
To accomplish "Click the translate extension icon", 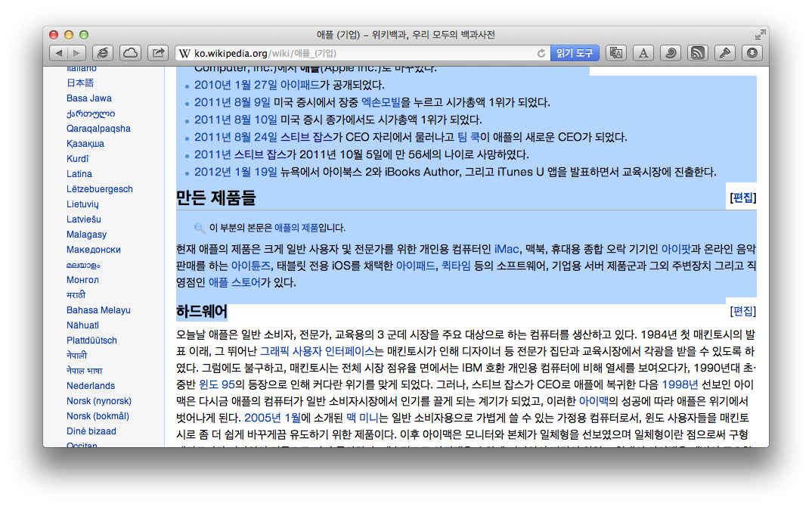I will click(x=615, y=53).
